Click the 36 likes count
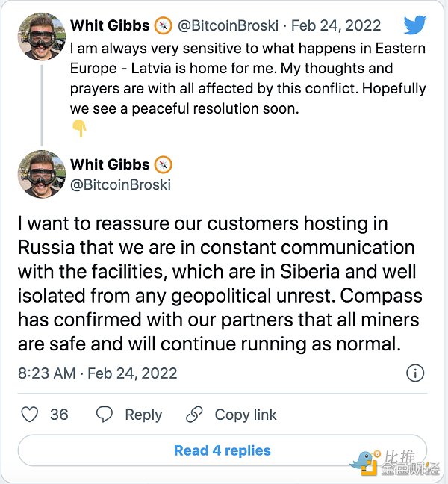Viewport: 448px width, 484px height. 59,415
